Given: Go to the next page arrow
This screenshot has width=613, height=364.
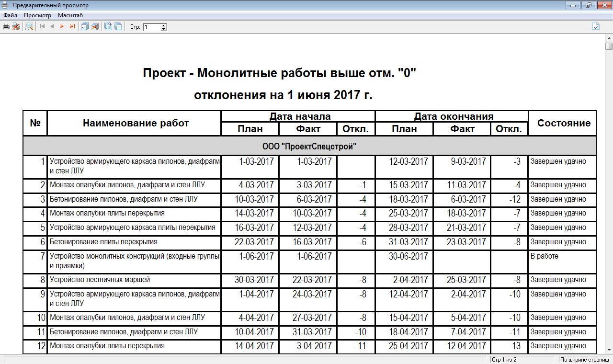Looking at the screenshot, I should (62, 27).
